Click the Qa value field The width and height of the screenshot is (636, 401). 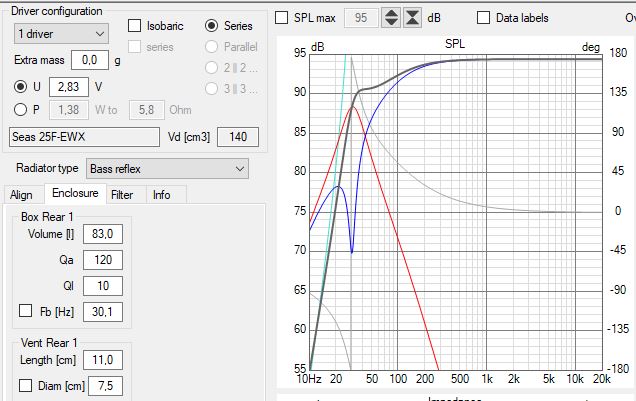point(103,260)
